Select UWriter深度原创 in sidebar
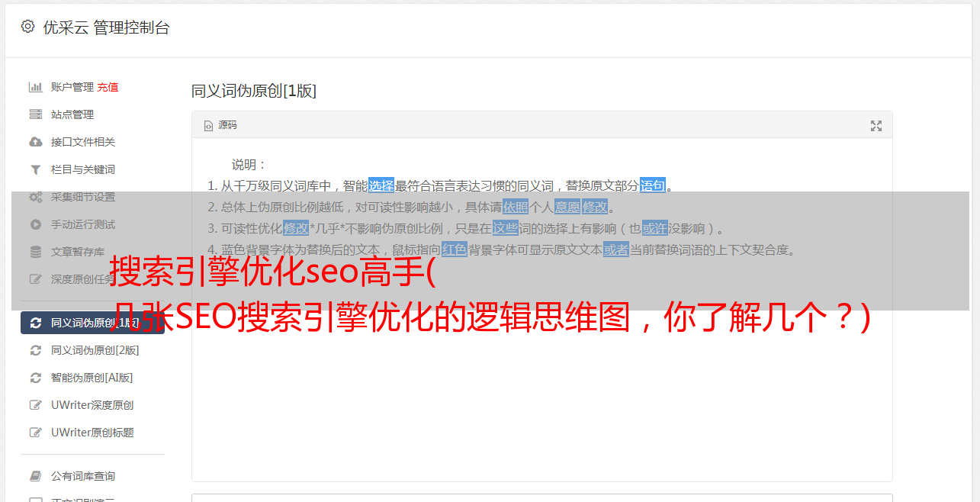The width and height of the screenshot is (980, 502). pos(92,405)
